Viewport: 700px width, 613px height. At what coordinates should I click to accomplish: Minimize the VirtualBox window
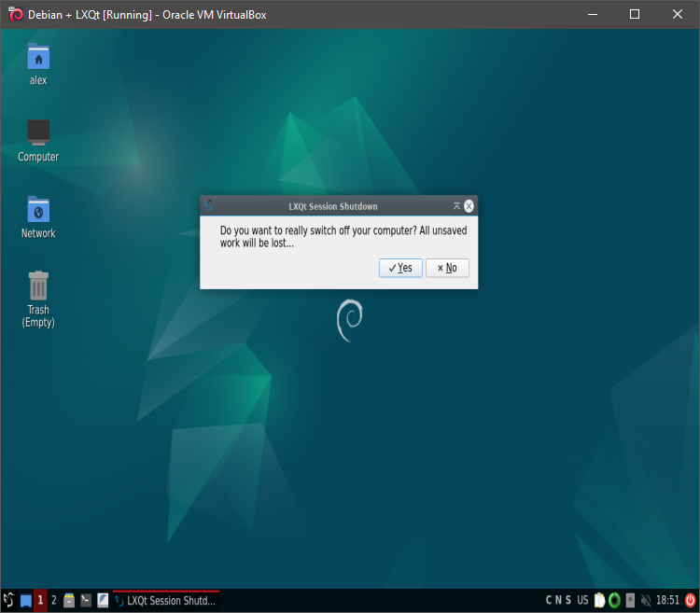point(593,14)
